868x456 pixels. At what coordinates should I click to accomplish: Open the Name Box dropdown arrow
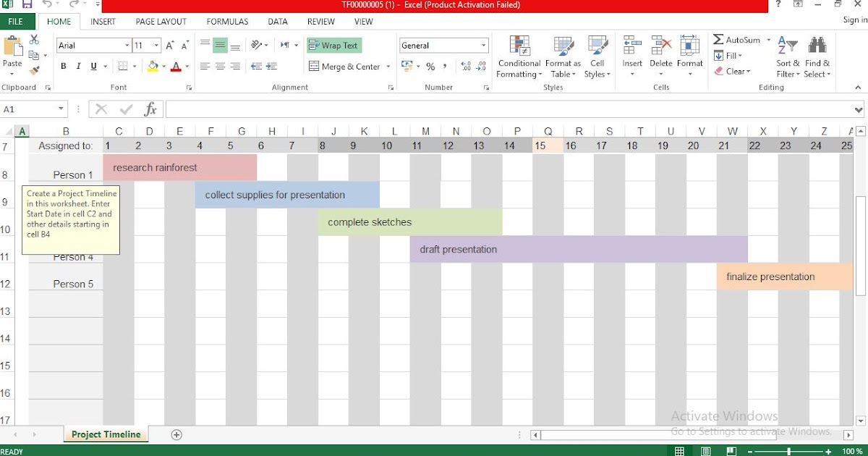[61, 109]
